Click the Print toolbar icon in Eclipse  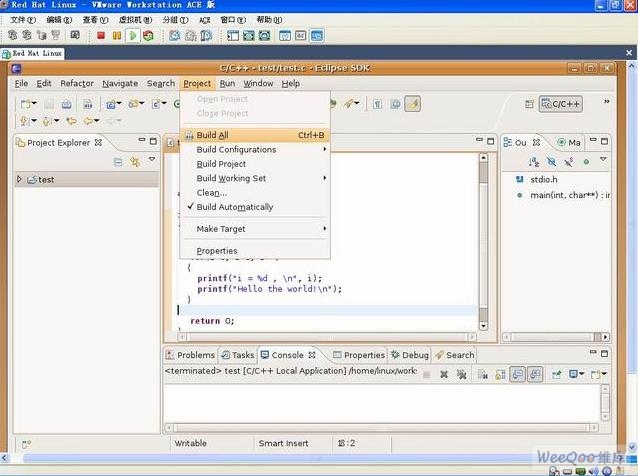[66, 105]
